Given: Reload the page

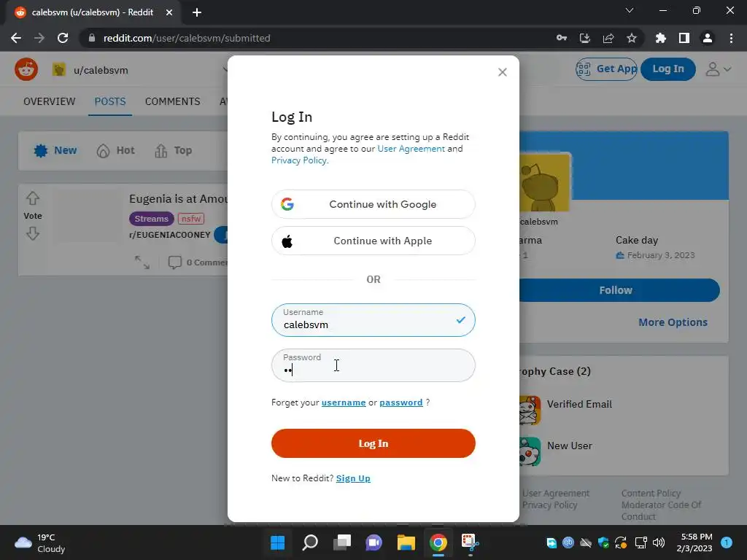Looking at the screenshot, I should [63, 38].
